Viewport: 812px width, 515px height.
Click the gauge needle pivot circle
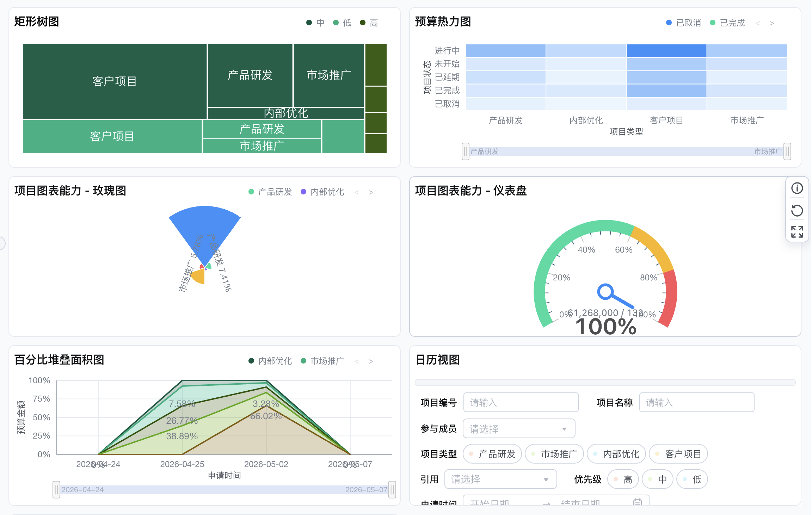(x=606, y=292)
